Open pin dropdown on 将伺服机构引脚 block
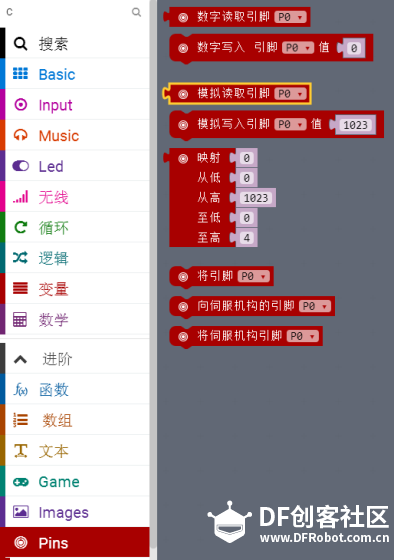395x560 pixels. (302, 336)
